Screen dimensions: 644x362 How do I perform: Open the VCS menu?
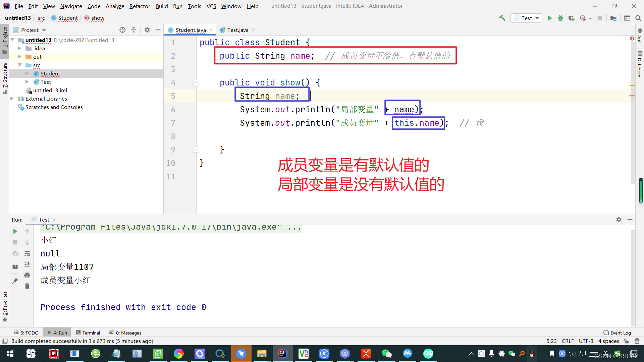pyautogui.click(x=211, y=6)
